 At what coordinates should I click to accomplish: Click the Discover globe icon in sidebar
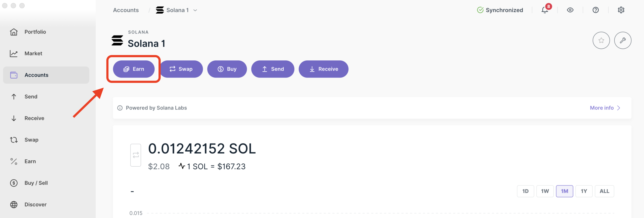14,205
